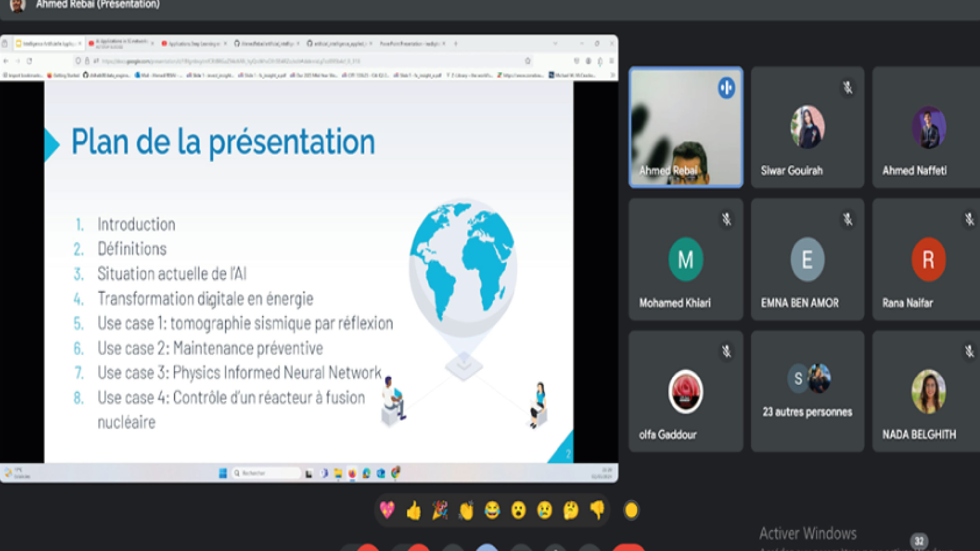
Task: Send the heart emoji reaction
Action: pyautogui.click(x=387, y=510)
